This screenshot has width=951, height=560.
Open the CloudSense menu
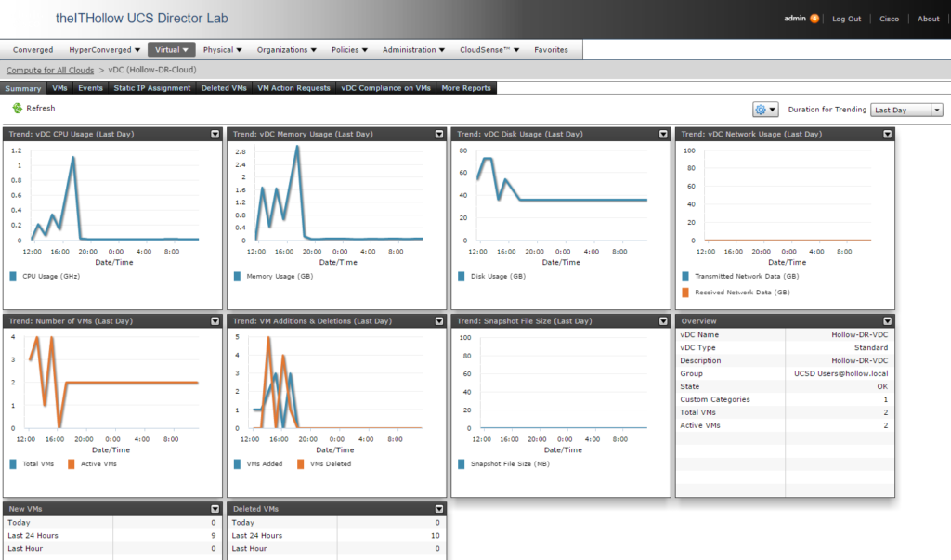(489, 50)
